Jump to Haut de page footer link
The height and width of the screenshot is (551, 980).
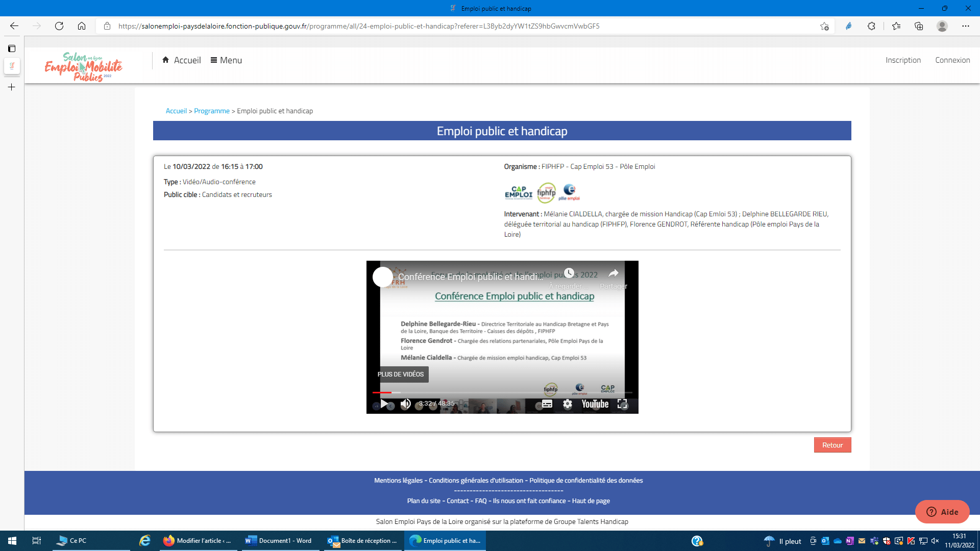point(591,501)
